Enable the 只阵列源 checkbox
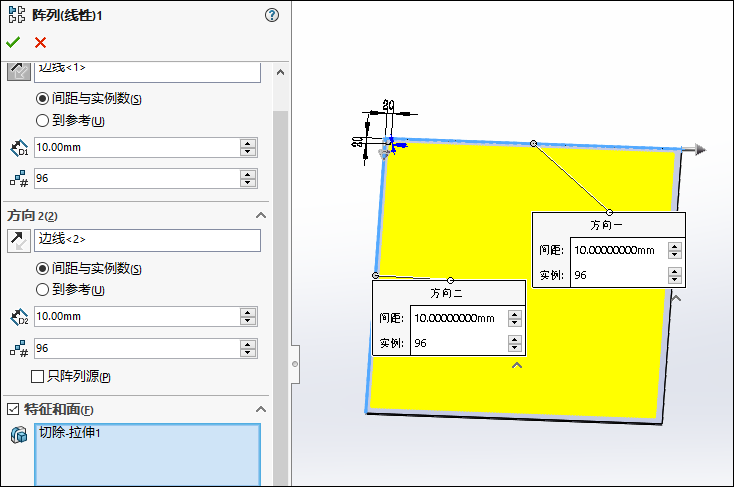Screen dimensions: 734x487 (x=38, y=377)
